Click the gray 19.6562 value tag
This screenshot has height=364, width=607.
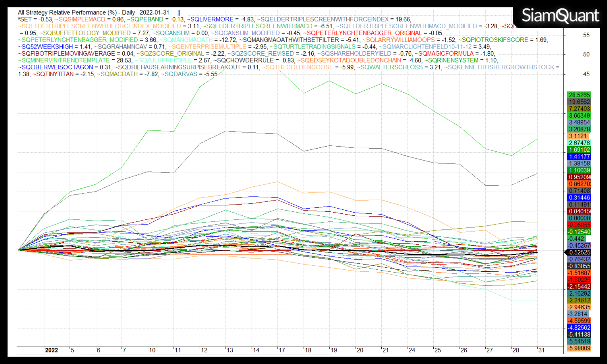tap(579, 102)
